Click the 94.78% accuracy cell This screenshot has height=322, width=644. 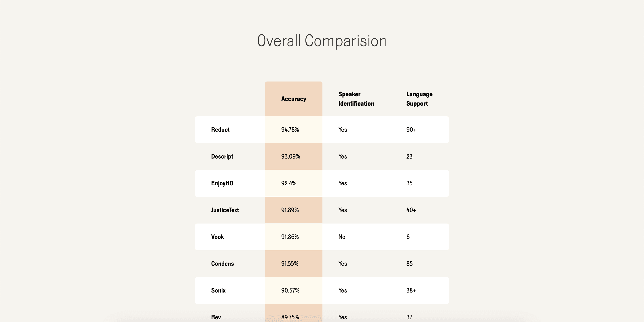tap(290, 130)
